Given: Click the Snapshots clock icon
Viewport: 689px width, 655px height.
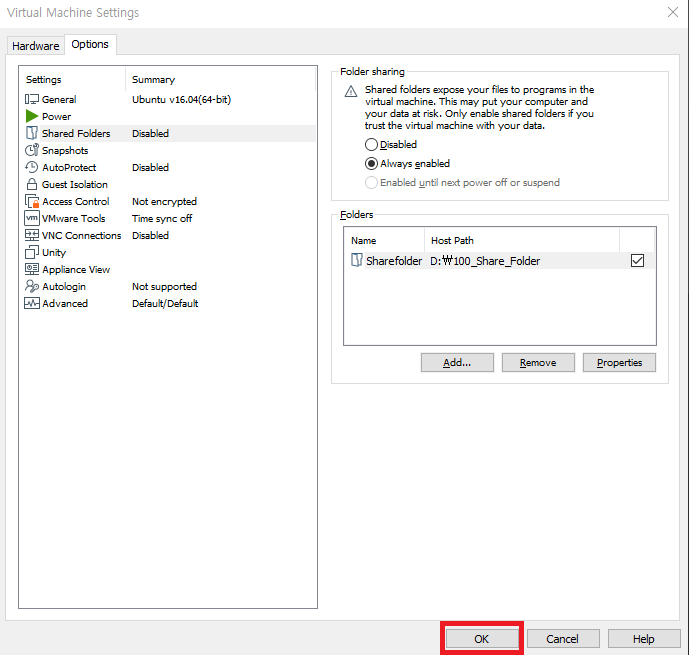Looking at the screenshot, I should (32, 150).
